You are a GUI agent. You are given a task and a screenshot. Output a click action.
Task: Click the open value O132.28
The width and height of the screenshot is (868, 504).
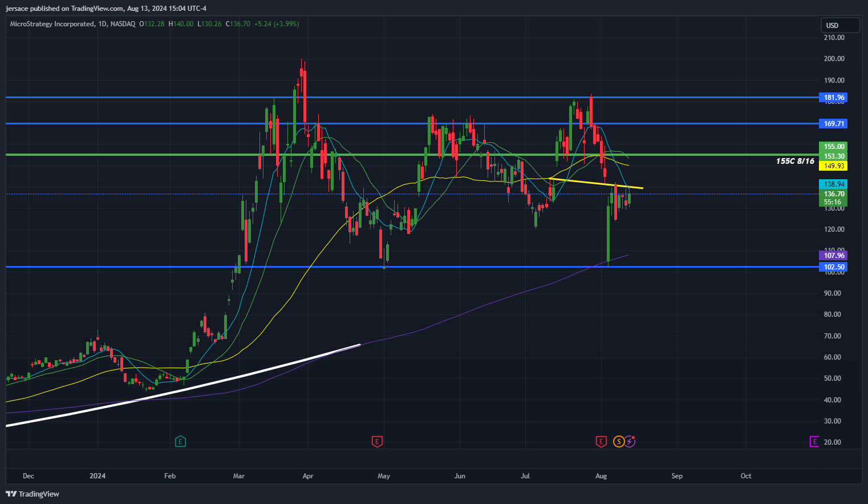click(x=152, y=24)
